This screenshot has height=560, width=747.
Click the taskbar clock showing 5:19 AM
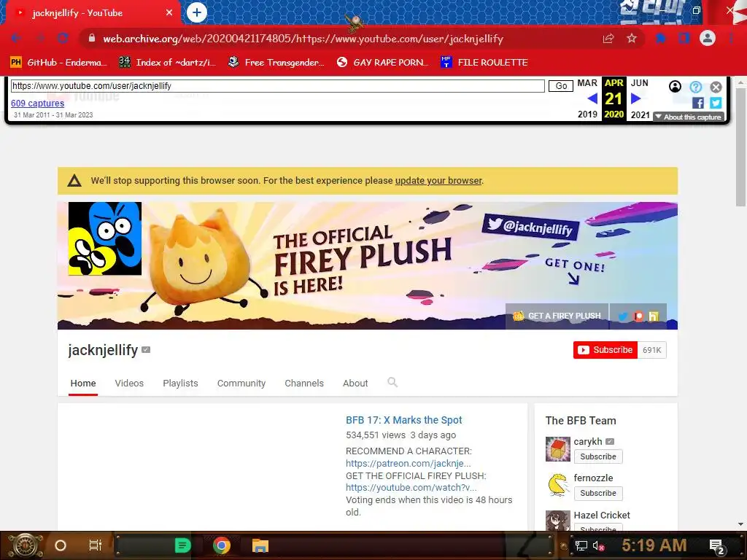(654, 545)
